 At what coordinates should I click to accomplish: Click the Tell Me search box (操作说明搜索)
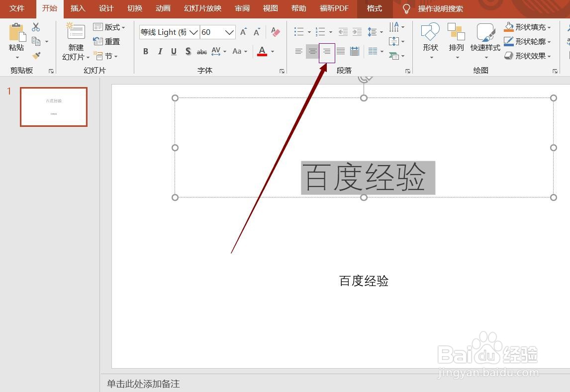(440, 9)
